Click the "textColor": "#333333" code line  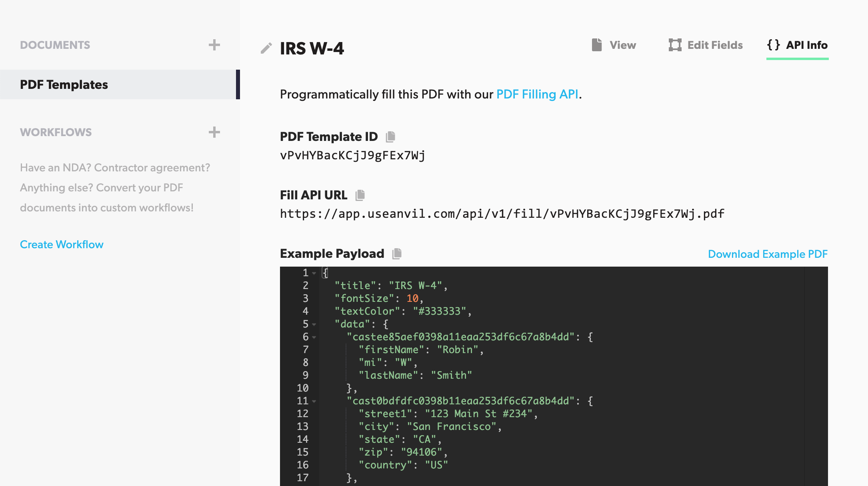pos(403,311)
